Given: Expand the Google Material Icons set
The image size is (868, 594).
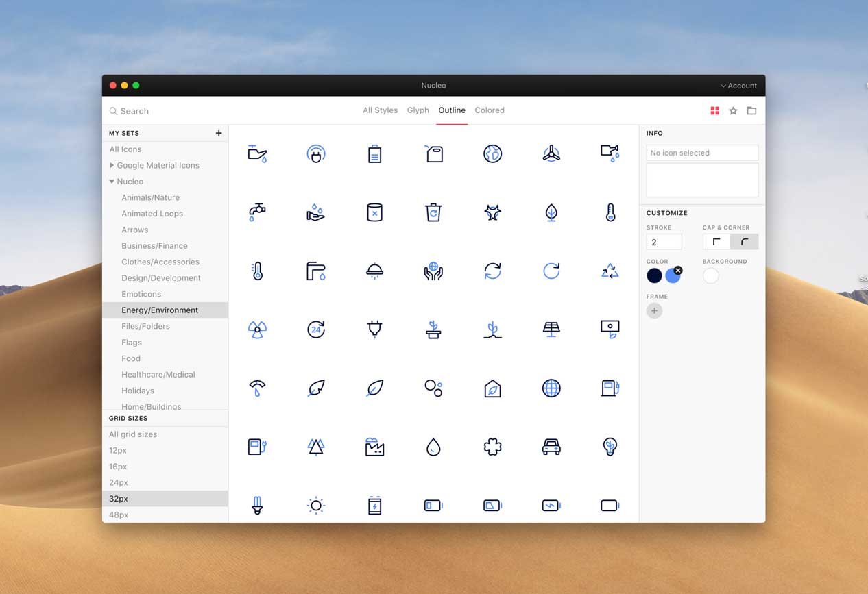Looking at the screenshot, I should point(112,165).
